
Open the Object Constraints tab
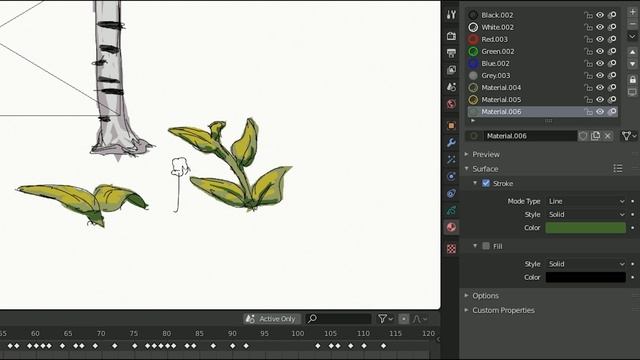(451, 193)
